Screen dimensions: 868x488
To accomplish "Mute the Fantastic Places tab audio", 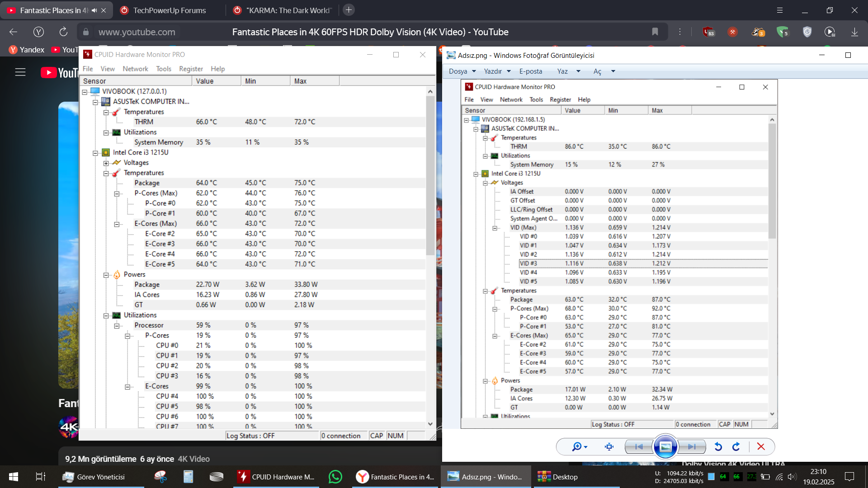I will click(94, 10).
